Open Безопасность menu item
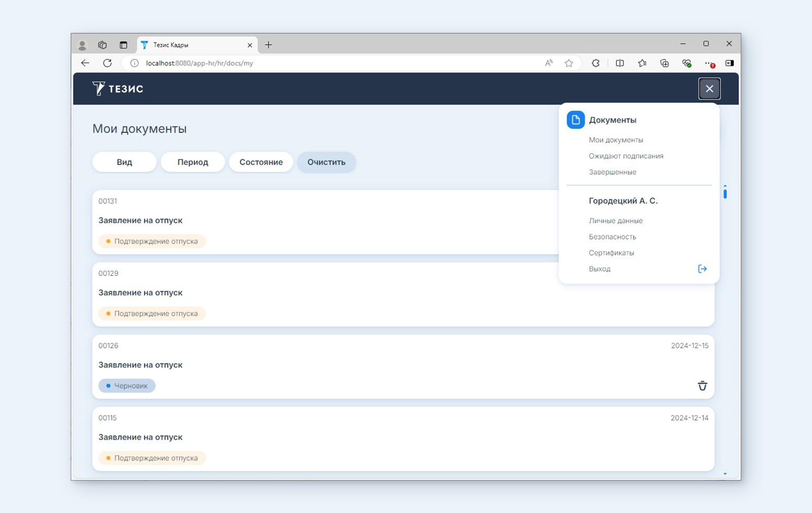 [612, 237]
